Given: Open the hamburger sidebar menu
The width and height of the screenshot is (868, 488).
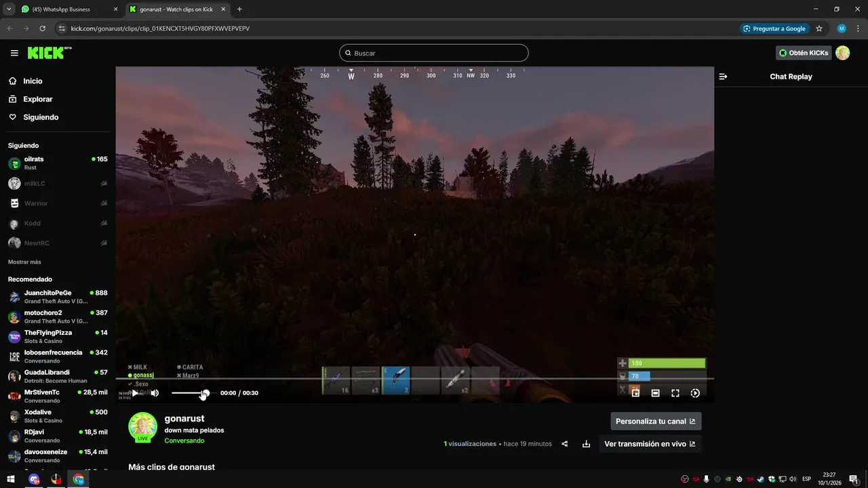Looking at the screenshot, I should coord(14,53).
